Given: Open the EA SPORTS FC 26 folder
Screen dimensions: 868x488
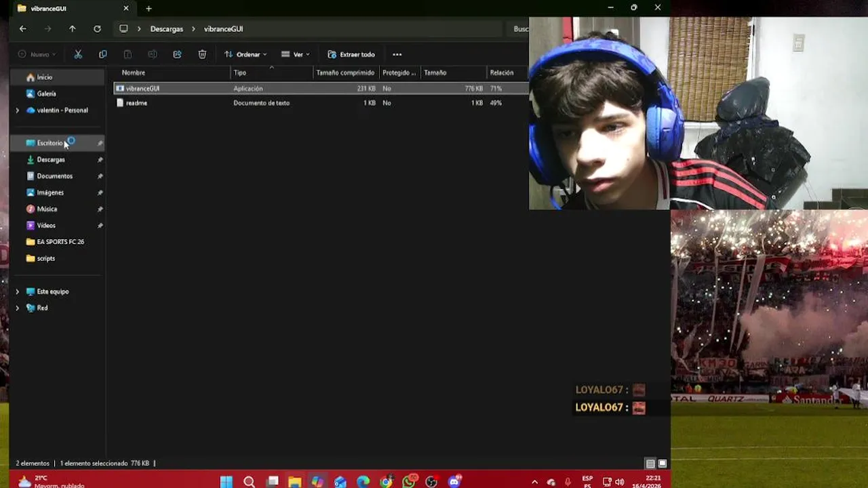Looking at the screenshot, I should coord(58,242).
